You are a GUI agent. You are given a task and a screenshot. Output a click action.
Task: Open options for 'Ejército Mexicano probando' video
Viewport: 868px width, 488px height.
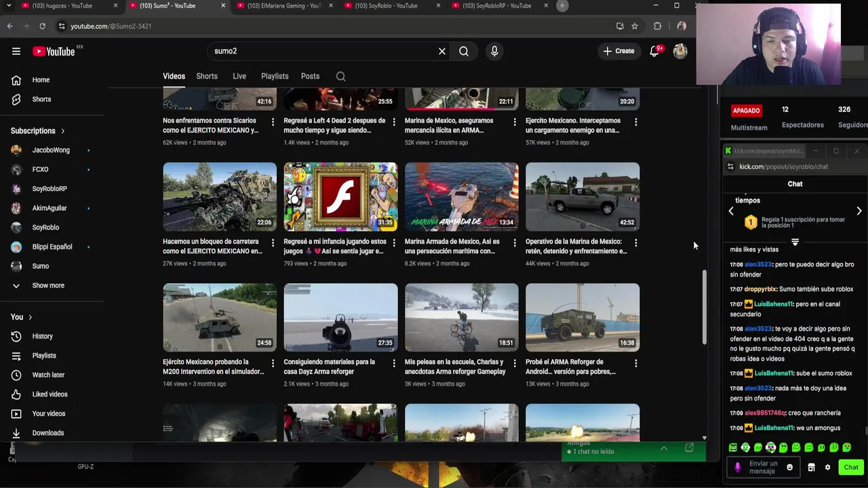point(273,363)
